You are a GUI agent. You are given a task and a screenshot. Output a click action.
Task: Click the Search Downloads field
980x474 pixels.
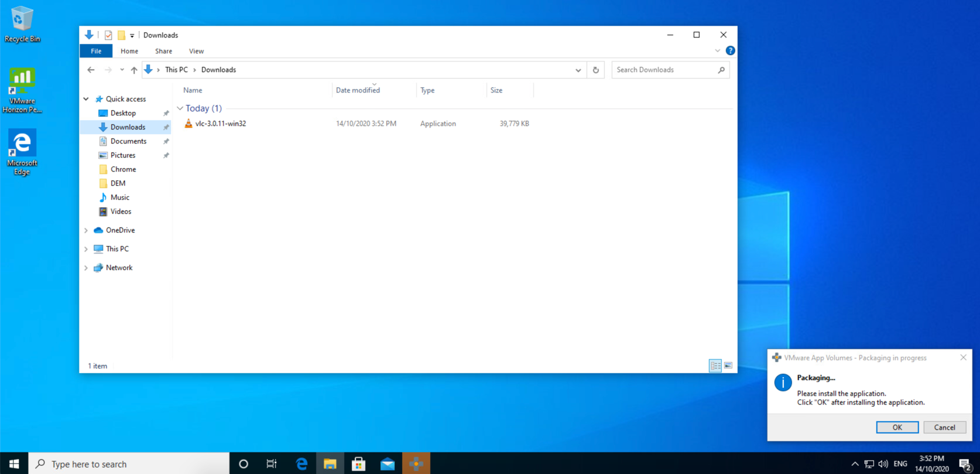click(x=664, y=70)
